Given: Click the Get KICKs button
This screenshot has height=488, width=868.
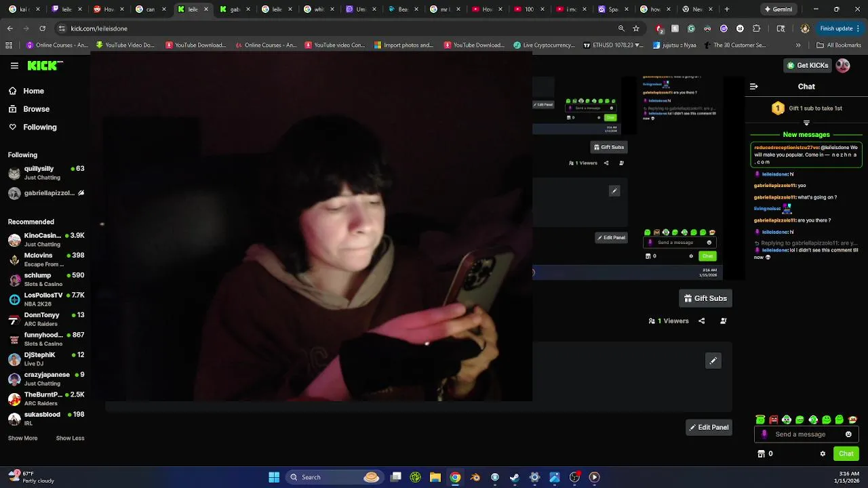Looking at the screenshot, I should tap(808, 66).
